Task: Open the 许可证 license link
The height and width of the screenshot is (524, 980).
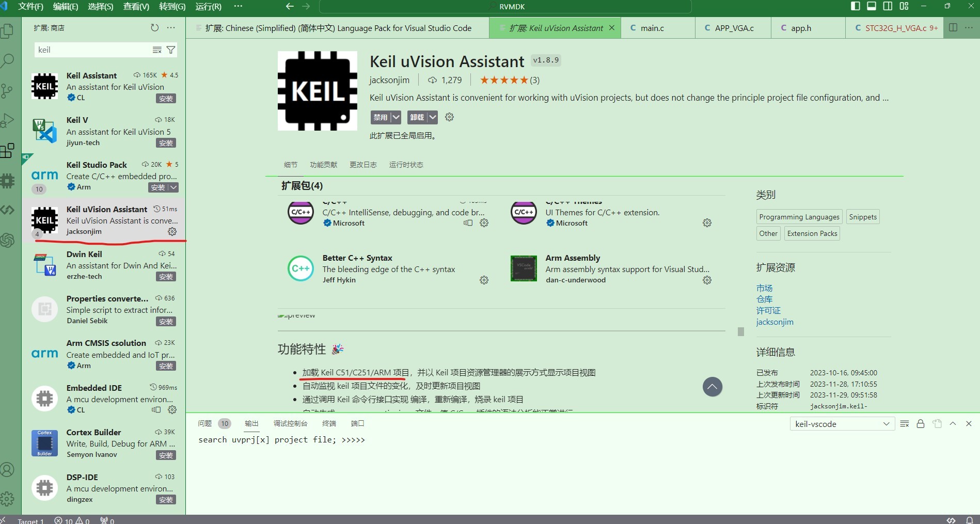Action: click(x=768, y=311)
